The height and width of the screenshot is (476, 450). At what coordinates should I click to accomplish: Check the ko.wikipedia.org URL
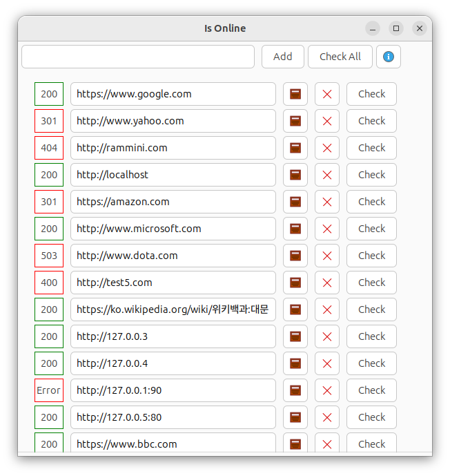click(x=371, y=310)
